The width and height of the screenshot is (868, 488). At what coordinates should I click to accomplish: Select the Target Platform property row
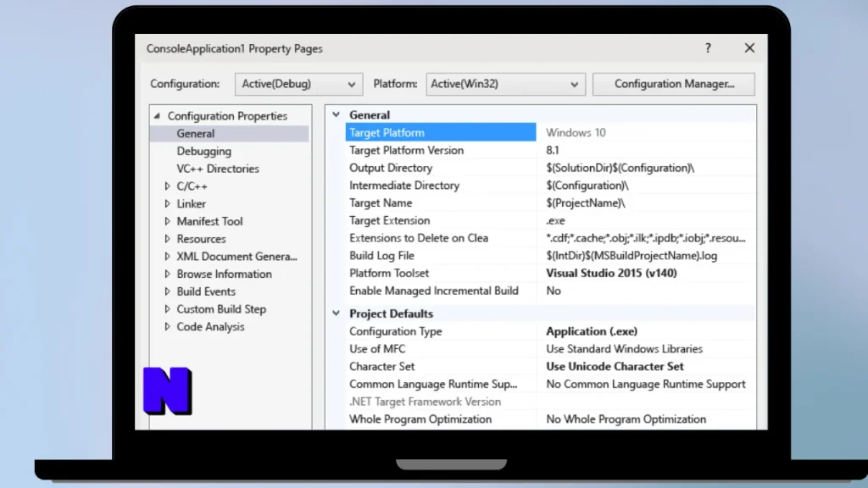click(x=441, y=133)
